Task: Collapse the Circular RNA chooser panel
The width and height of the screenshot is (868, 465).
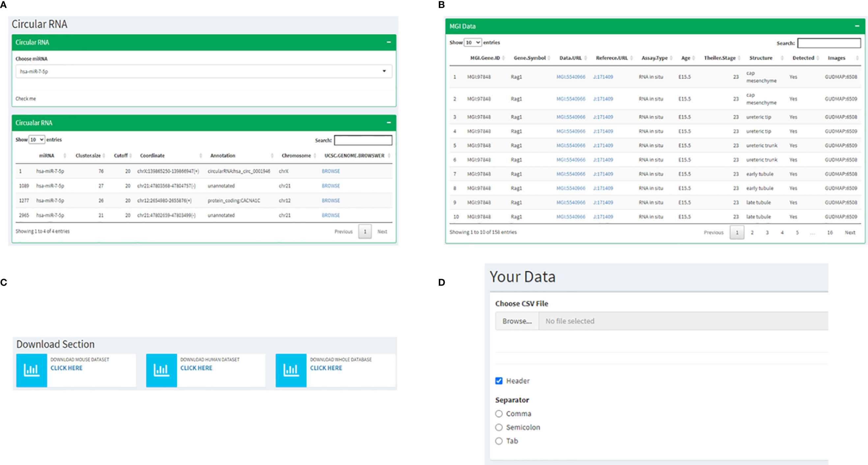Action: [388, 42]
